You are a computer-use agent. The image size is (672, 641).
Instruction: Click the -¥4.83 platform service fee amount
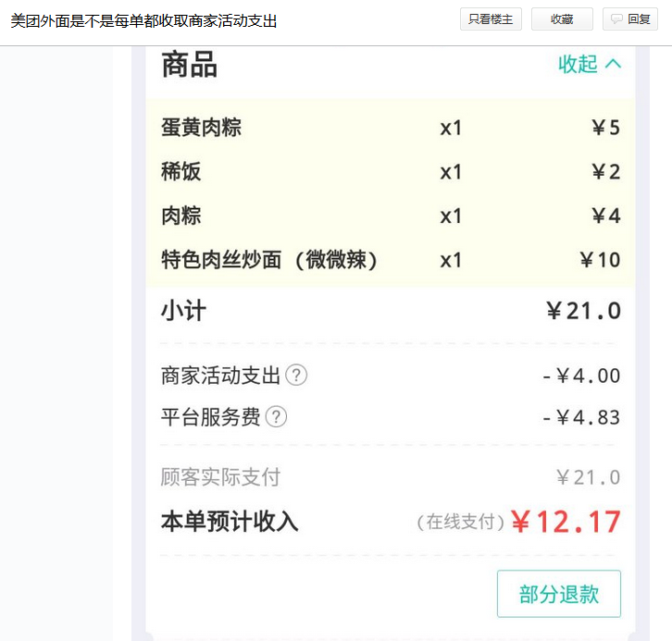click(x=581, y=417)
